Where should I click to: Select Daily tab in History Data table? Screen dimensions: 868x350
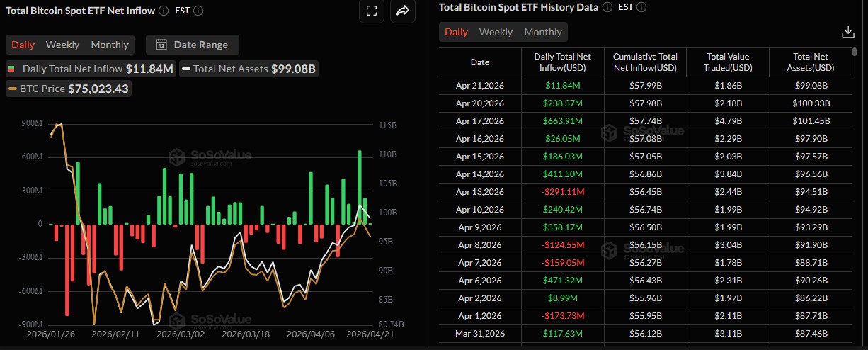click(x=456, y=32)
